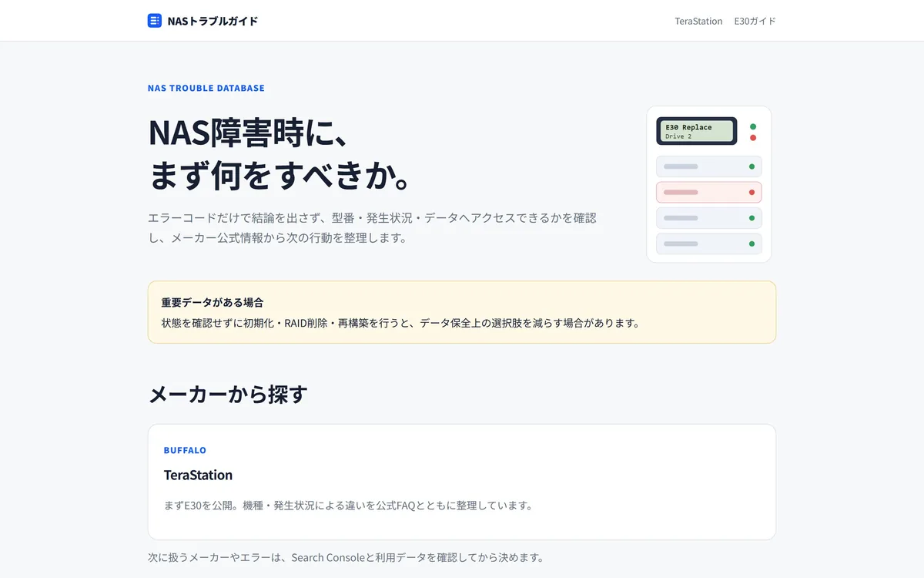
Task: Click the NAS障害時に、まず何をすべきか heading
Action: (x=282, y=154)
